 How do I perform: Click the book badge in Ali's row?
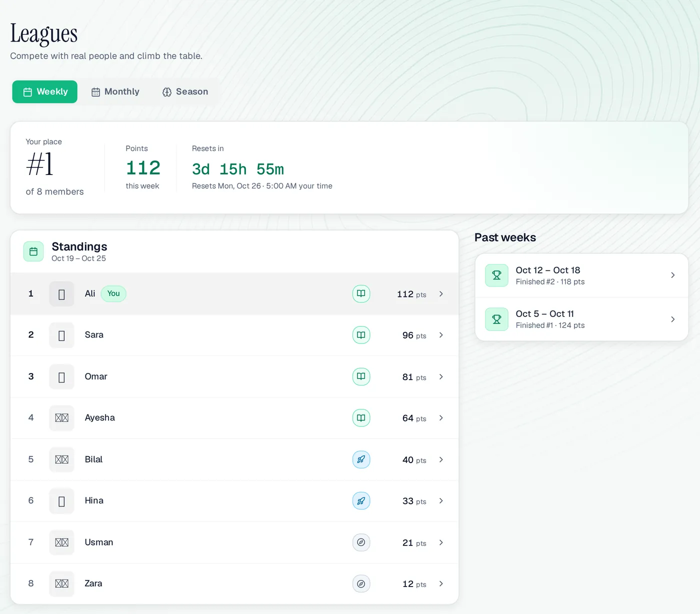[x=361, y=294]
